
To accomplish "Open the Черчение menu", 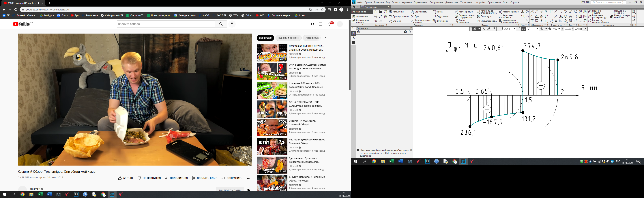I will [407, 2].
